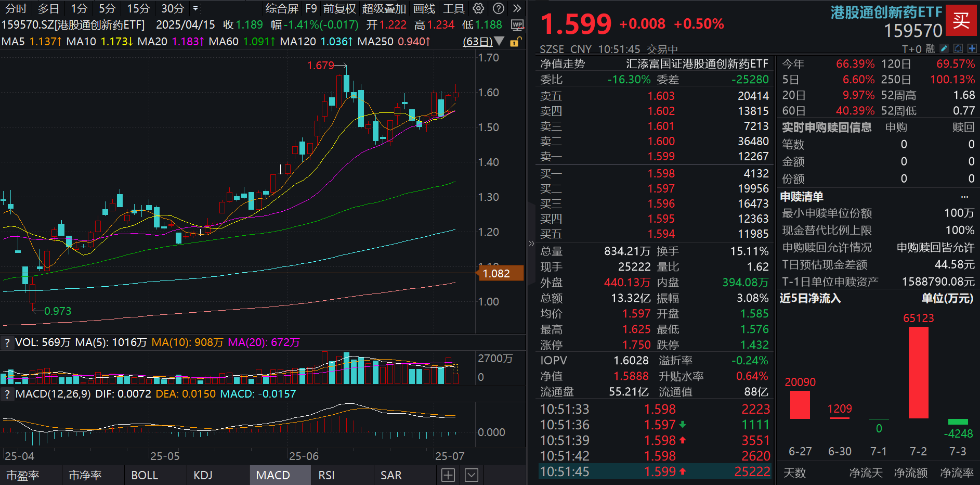This screenshot has width=980, height=485.
Task: Enable 超级叠加 overlay mode
Action: coord(384,8)
